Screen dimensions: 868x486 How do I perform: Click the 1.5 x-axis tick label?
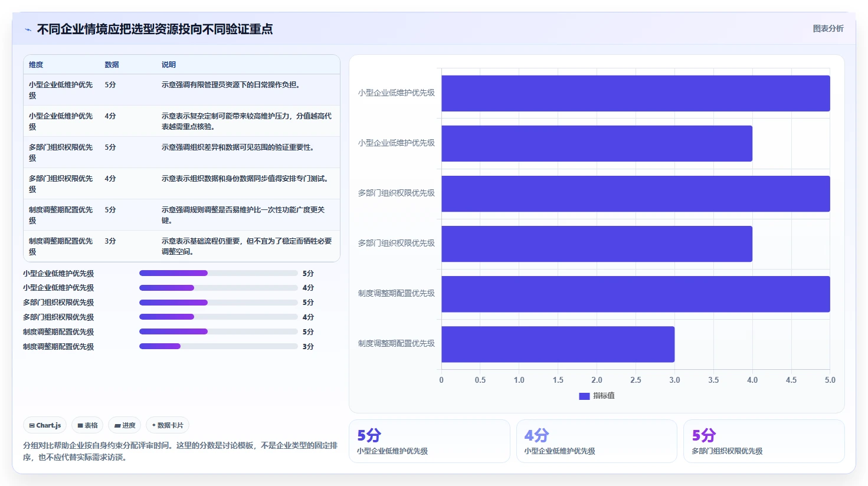click(x=558, y=380)
